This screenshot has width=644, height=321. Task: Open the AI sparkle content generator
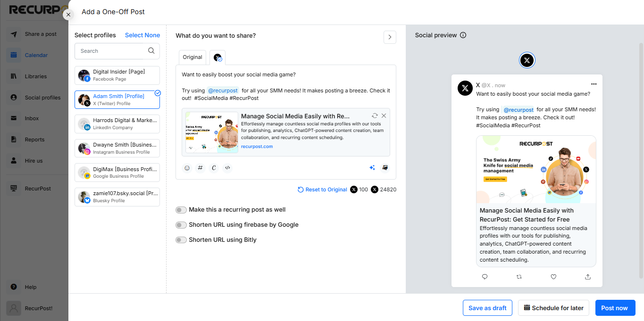click(372, 167)
